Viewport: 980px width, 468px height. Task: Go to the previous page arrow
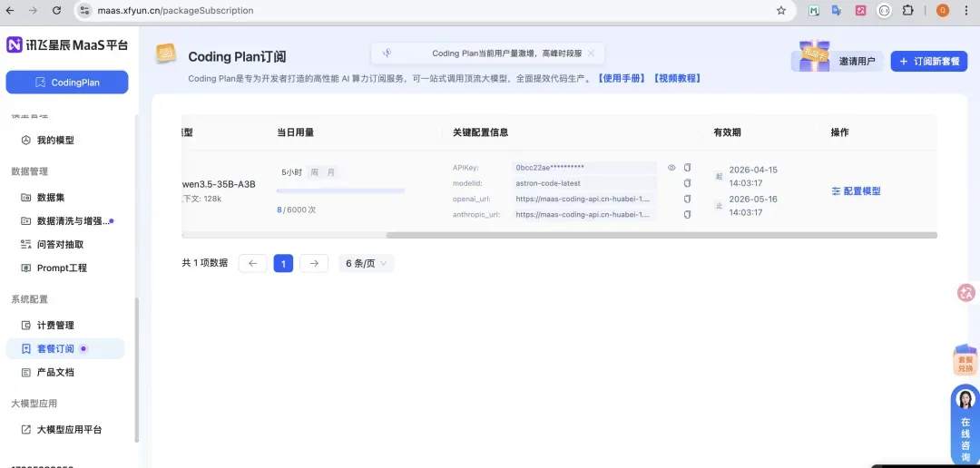pyautogui.click(x=252, y=264)
